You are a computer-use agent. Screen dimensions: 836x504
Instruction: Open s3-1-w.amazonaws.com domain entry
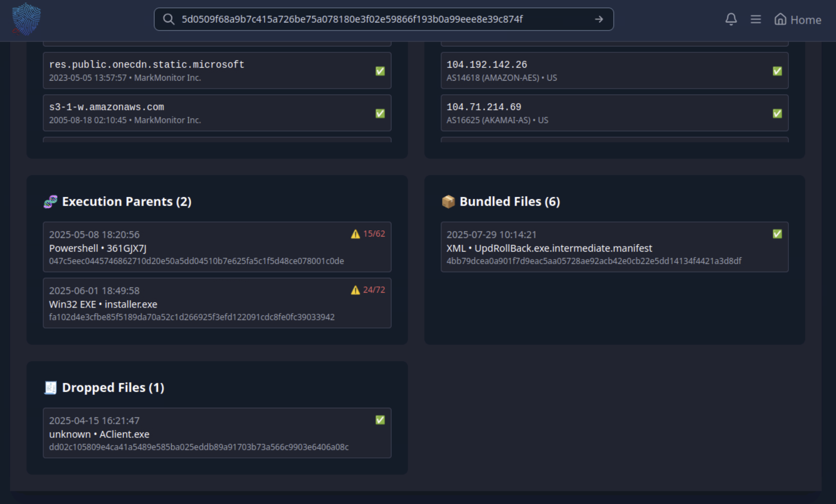(217, 113)
